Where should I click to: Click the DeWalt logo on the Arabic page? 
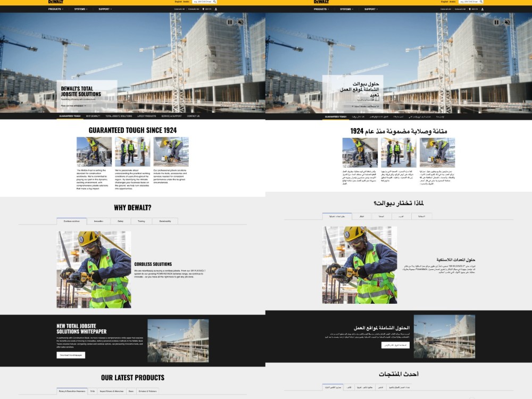[x=321, y=2]
